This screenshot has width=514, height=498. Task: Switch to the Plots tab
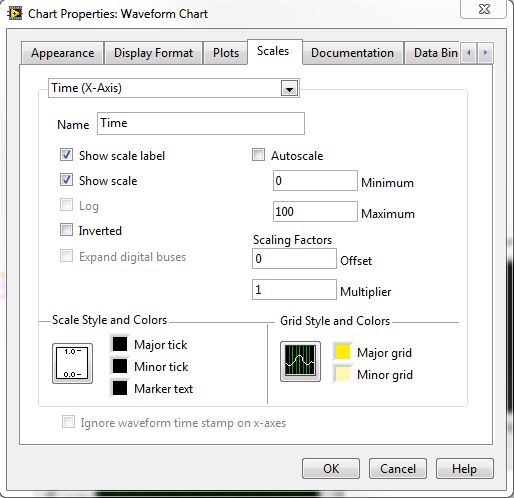click(226, 53)
